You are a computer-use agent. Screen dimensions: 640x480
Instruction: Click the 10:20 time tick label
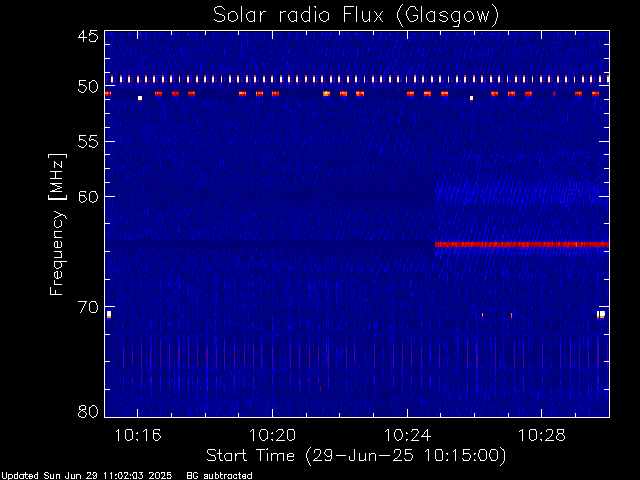tap(272, 435)
